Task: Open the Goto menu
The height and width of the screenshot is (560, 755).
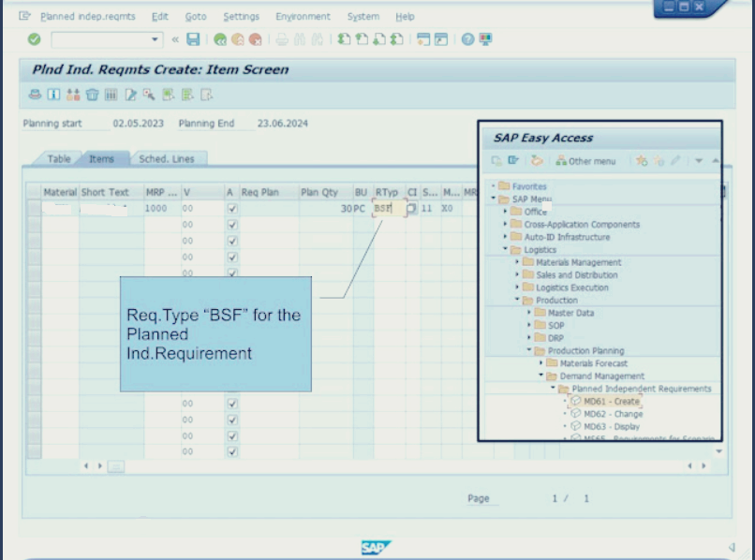Action: point(196,16)
